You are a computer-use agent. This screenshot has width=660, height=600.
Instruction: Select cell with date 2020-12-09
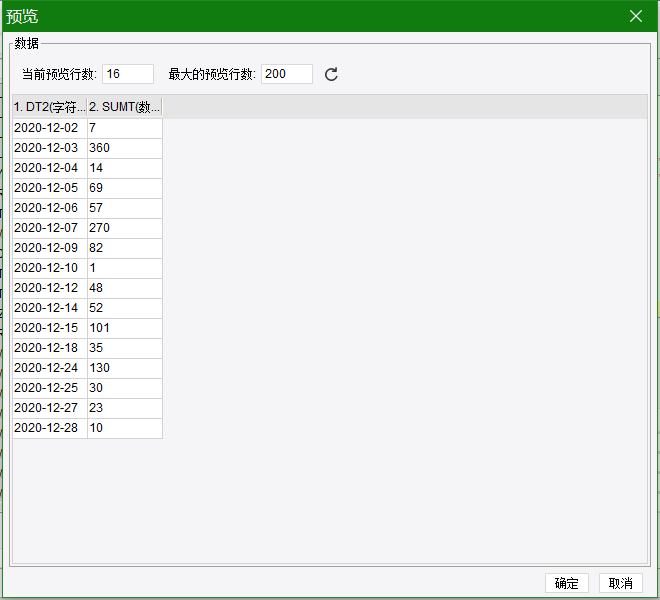coord(50,248)
